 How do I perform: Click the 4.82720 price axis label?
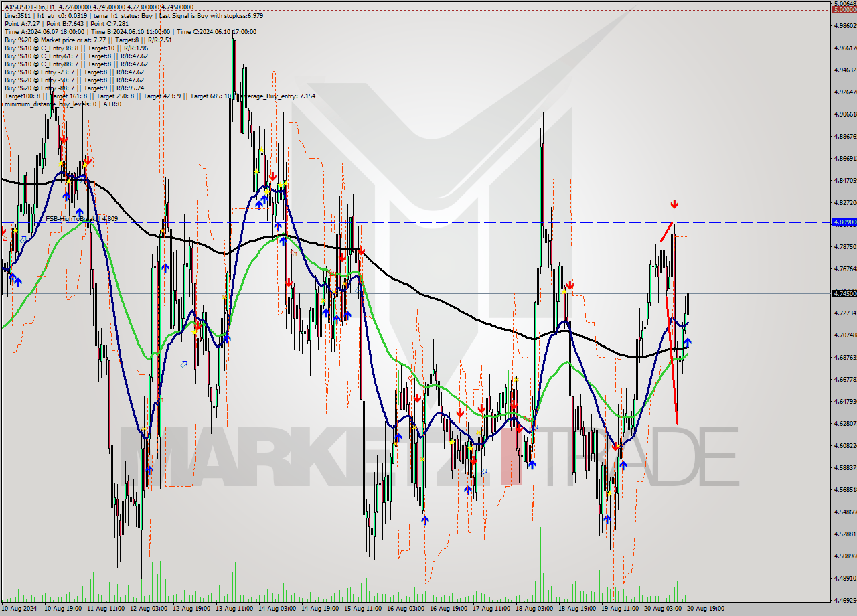click(x=845, y=202)
